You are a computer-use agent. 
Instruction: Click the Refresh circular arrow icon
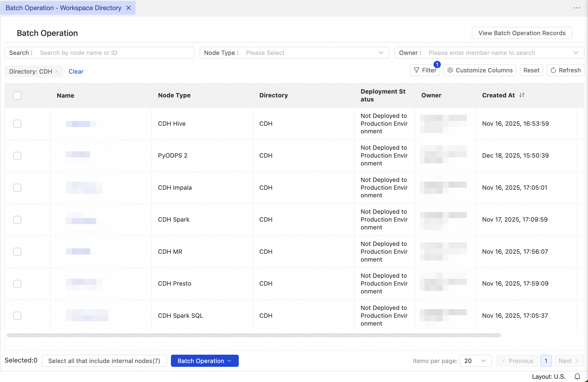pos(553,70)
